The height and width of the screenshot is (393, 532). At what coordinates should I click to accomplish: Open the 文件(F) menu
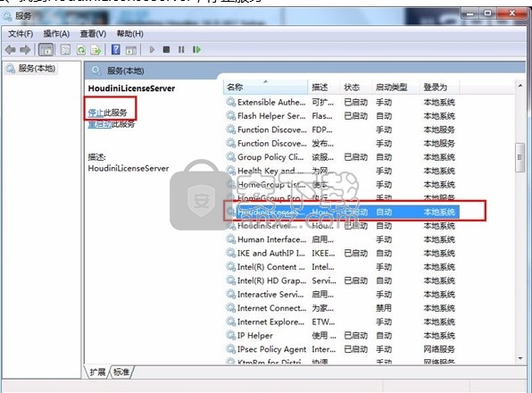(x=21, y=34)
